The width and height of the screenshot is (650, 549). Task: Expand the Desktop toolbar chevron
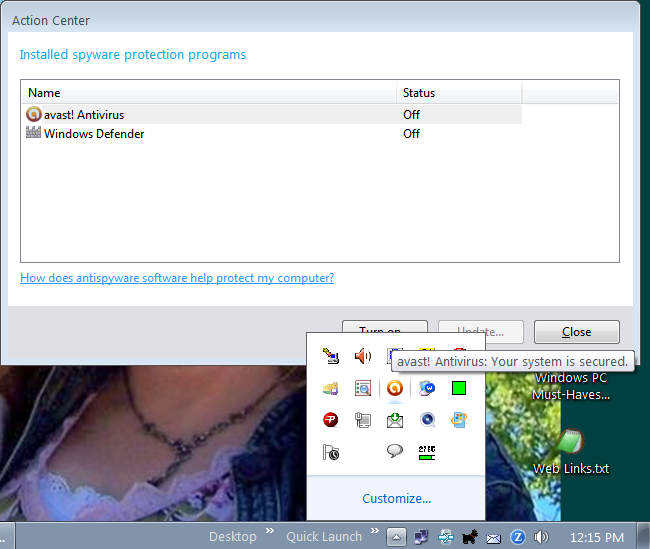(x=270, y=530)
